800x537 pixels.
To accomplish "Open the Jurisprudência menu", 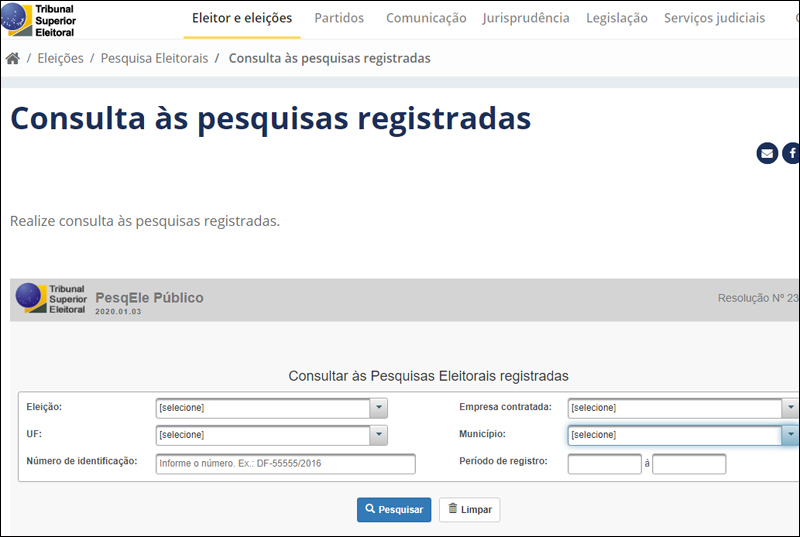I will (x=526, y=18).
